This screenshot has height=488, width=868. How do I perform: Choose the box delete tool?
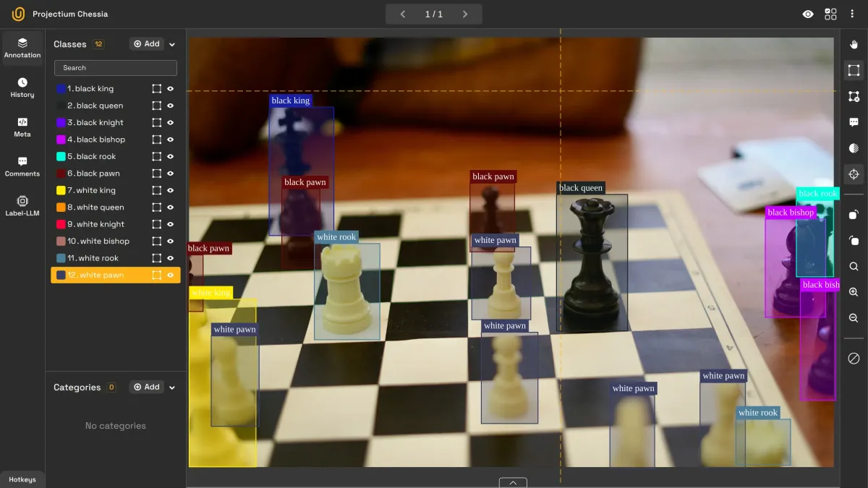point(854,96)
